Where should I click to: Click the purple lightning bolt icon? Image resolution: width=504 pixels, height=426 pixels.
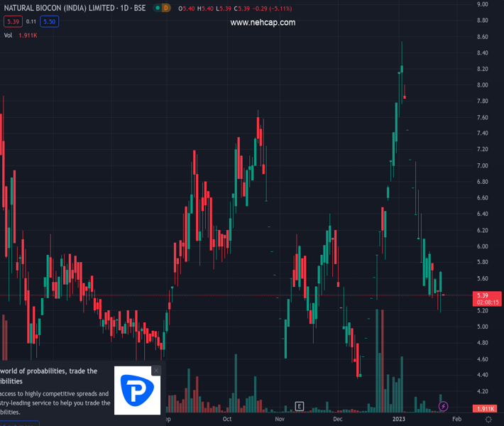[x=444, y=406]
